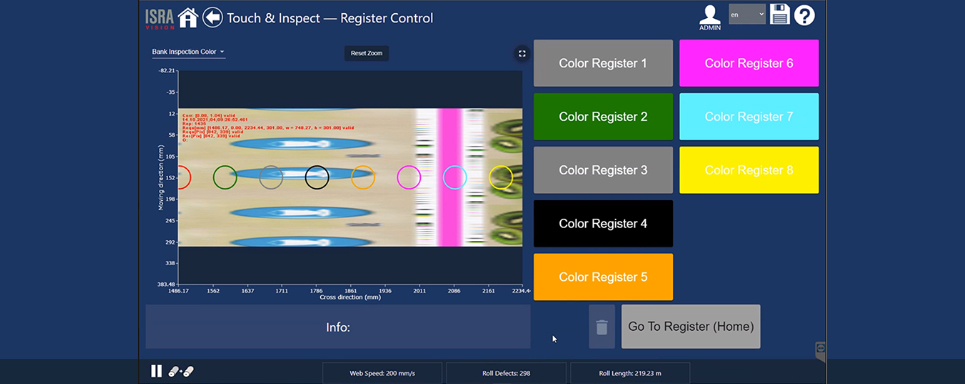Click the Reset Zoom button

pos(366,54)
